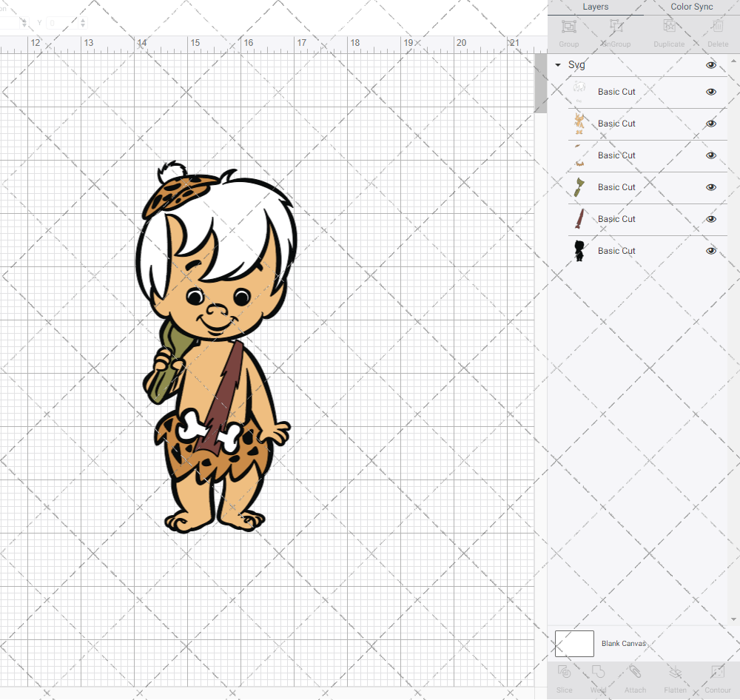The height and width of the screenshot is (700, 740).
Task: Click the canvas vertical scrollbar thumb
Action: [x=540, y=83]
